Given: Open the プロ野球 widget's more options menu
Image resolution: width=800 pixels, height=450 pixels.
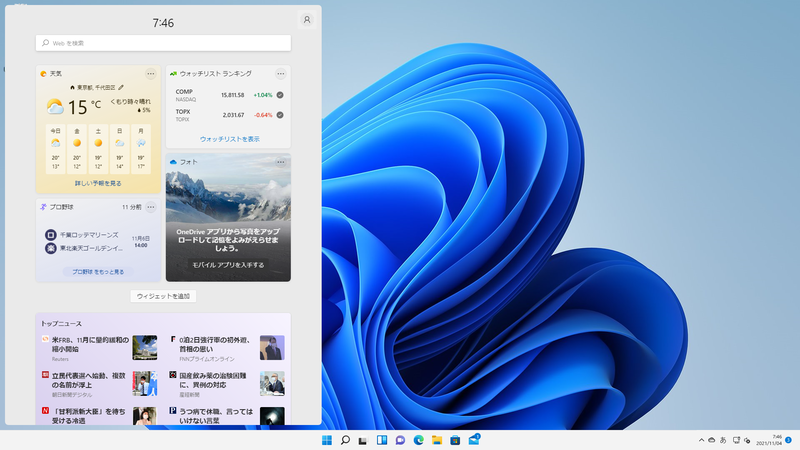Looking at the screenshot, I should (151, 207).
